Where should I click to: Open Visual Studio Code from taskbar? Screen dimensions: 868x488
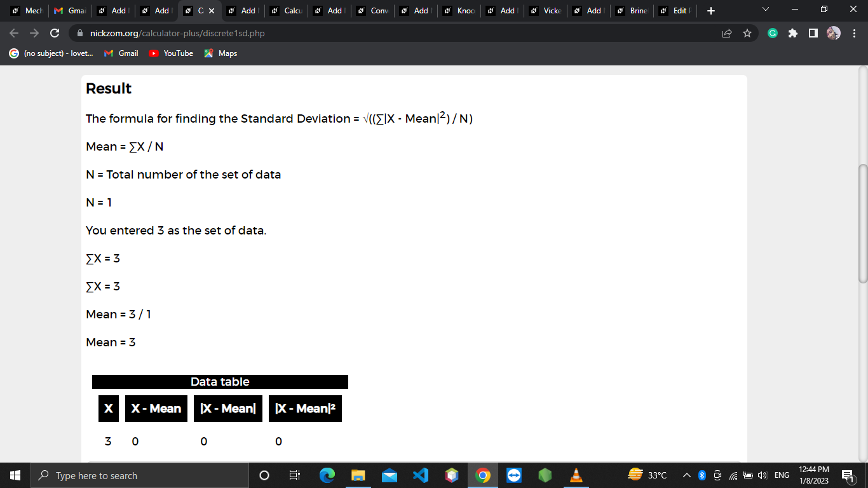[421, 475]
